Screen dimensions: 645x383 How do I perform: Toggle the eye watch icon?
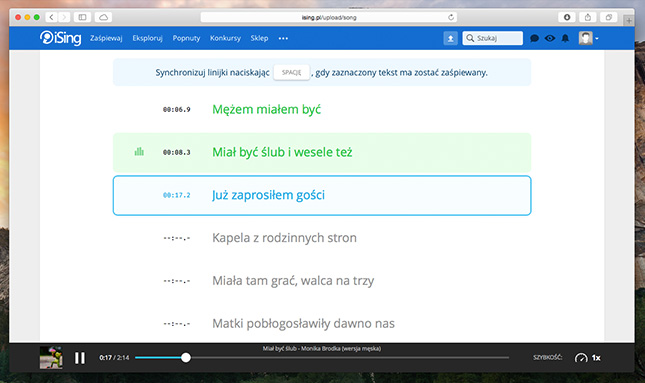[x=550, y=38]
